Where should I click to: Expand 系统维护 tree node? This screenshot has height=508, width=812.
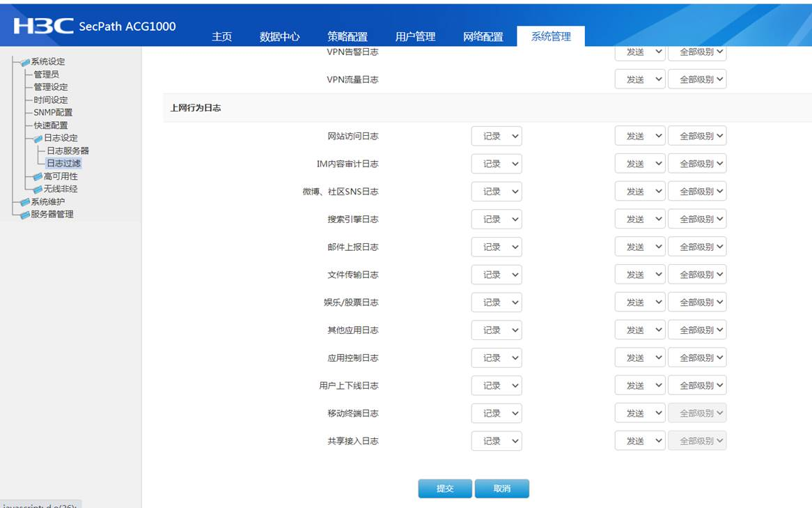click(x=47, y=201)
